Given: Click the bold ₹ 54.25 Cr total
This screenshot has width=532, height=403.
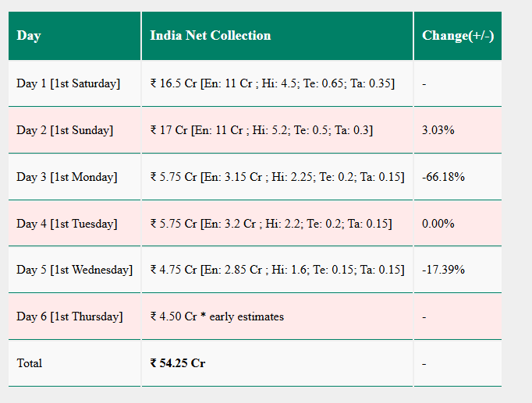Looking at the screenshot, I should point(178,363).
